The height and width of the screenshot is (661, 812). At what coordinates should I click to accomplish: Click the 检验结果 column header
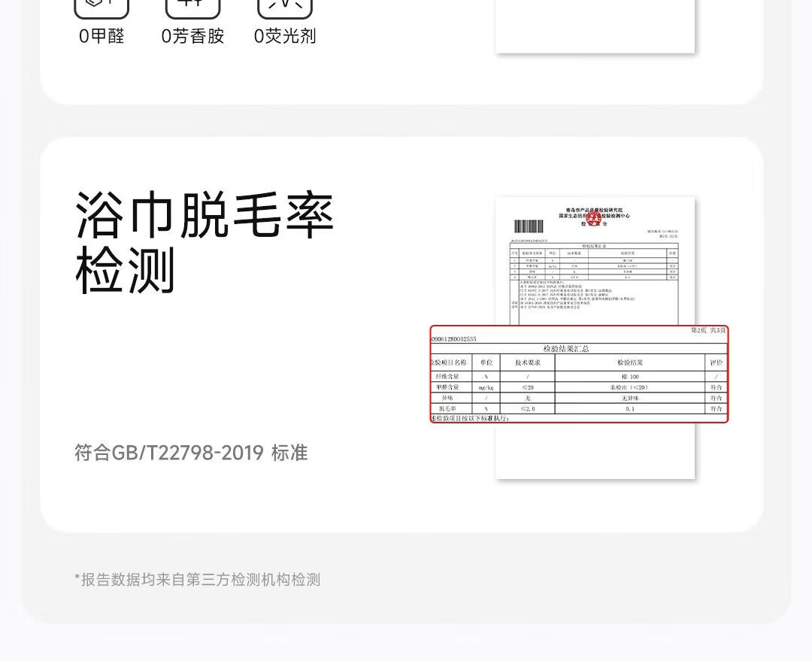tap(630, 362)
